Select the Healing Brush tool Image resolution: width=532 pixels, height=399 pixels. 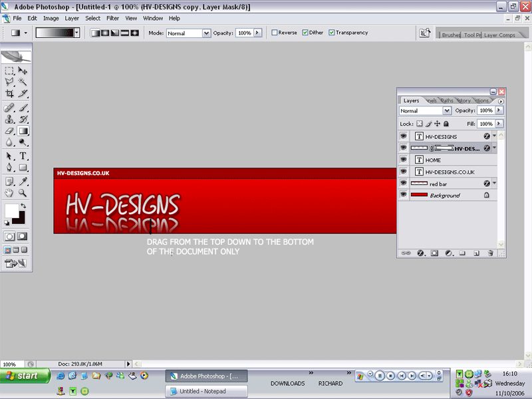9,108
